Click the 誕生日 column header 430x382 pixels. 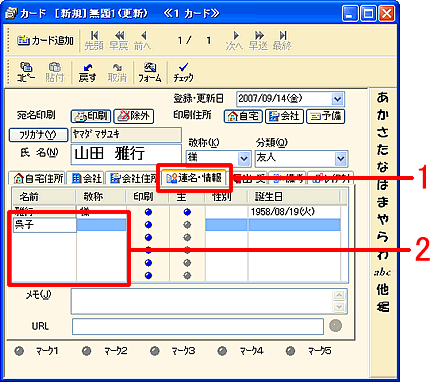pos(294,197)
